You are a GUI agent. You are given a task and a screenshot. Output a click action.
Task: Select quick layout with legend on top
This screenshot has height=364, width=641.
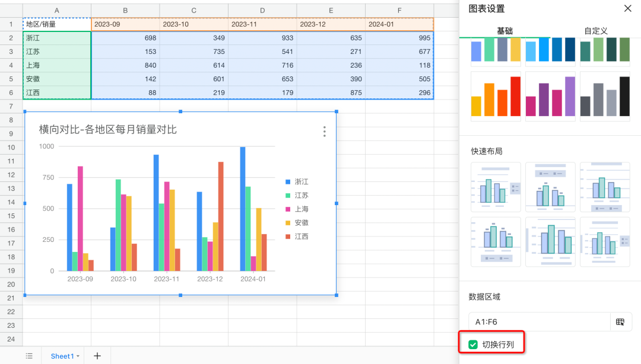(550, 187)
